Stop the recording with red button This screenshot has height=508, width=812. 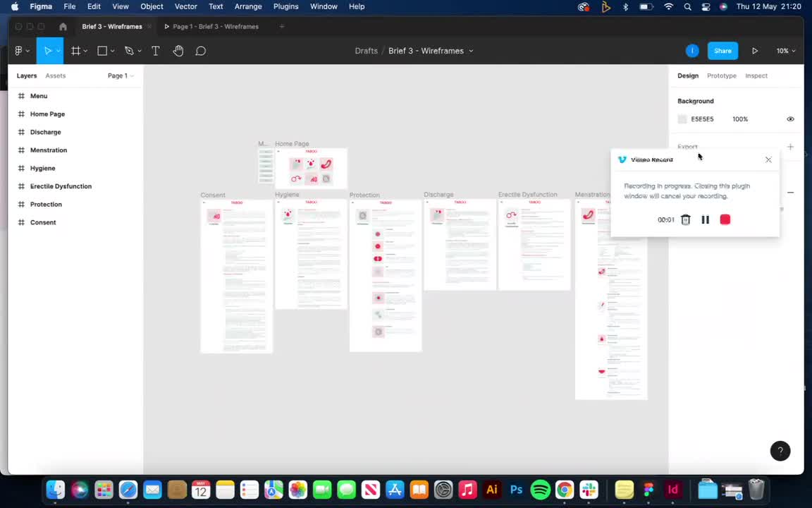725,220
